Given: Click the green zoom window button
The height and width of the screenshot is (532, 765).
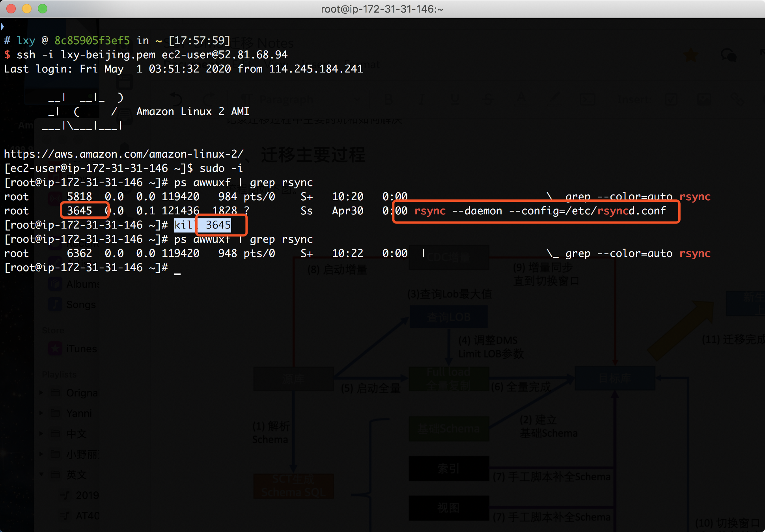Looking at the screenshot, I should 43,9.
